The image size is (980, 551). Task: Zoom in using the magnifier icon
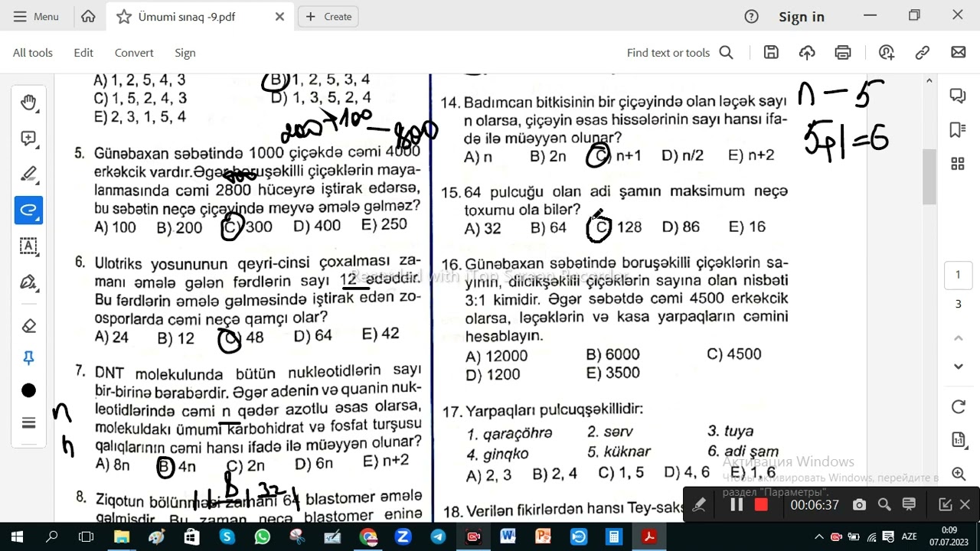[958, 474]
